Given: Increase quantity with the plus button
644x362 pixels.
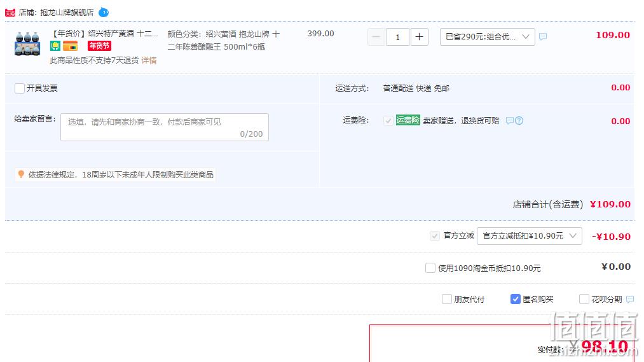Looking at the screenshot, I should [x=420, y=37].
